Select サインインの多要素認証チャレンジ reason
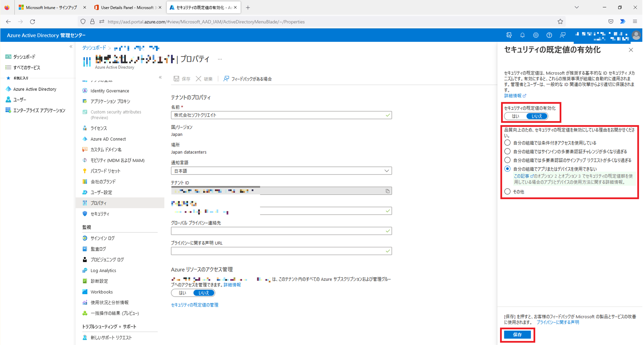The height and width of the screenshot is (345, 644). pos(508,151)
